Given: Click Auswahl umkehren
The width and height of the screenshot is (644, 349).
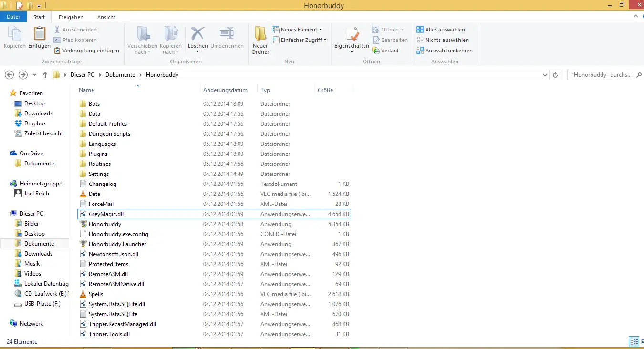Looking at the screenshot, I should pyautogui.click(x=445, y=51).
